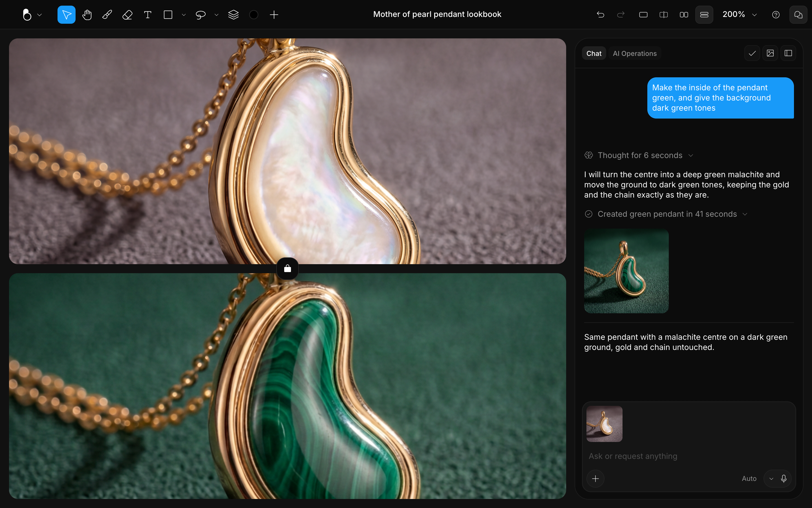812x508 pixels.
Task: Click the plus add icon in toolbar
Action: pyautogui.click(x=274, y=14)
